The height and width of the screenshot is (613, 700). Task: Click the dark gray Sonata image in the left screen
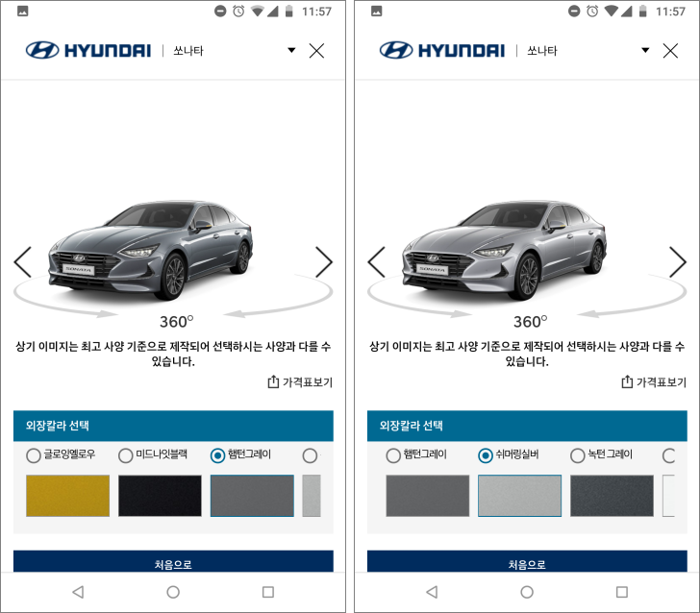[151, 250]
